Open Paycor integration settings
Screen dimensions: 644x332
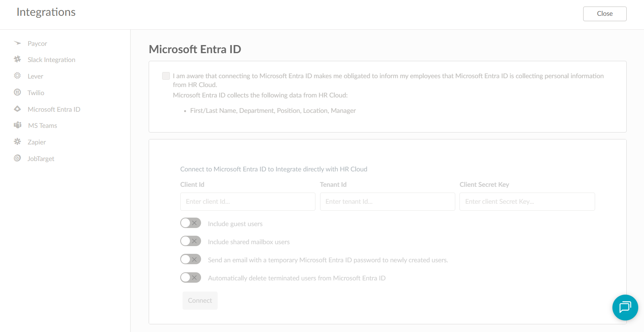point(37,44)
